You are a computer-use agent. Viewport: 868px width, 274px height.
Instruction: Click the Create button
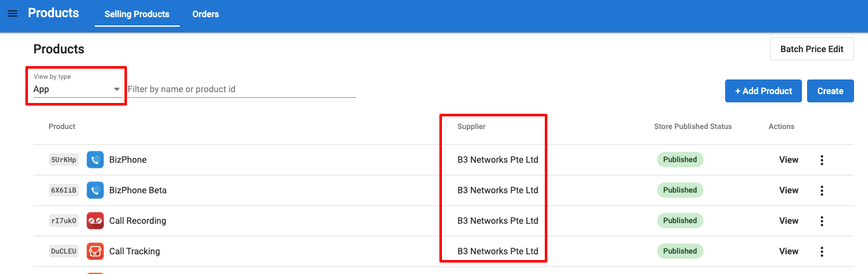coord(831,91)
